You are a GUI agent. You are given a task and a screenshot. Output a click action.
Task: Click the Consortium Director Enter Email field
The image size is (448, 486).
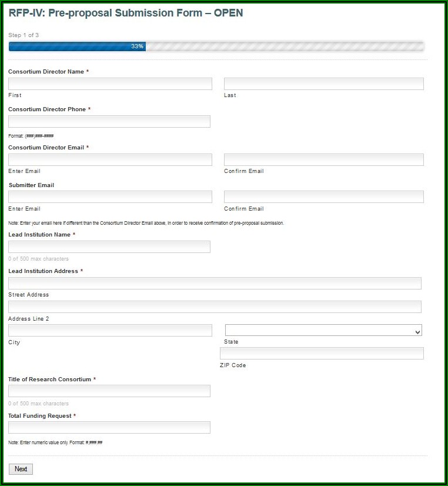(110, 160)
